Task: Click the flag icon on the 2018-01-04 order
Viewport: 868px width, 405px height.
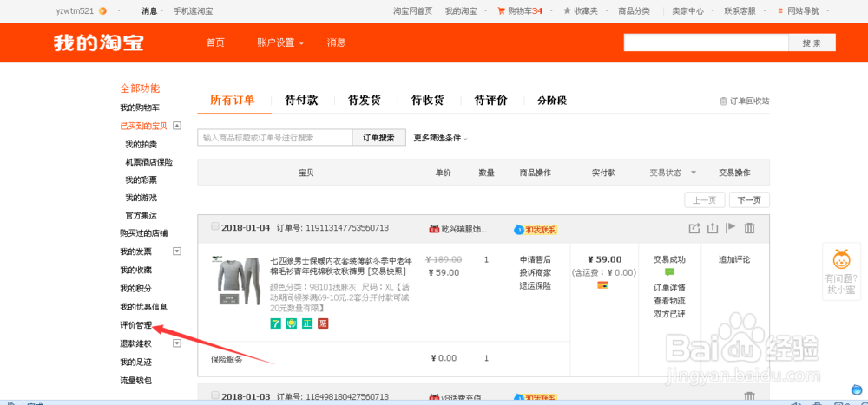Action: (731, 228)
